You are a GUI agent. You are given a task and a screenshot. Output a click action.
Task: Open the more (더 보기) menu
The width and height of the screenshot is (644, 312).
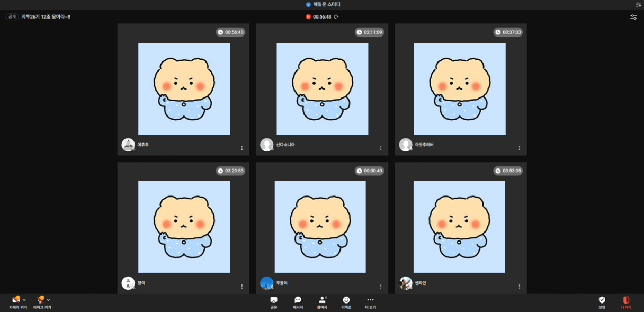coord(370,300)
